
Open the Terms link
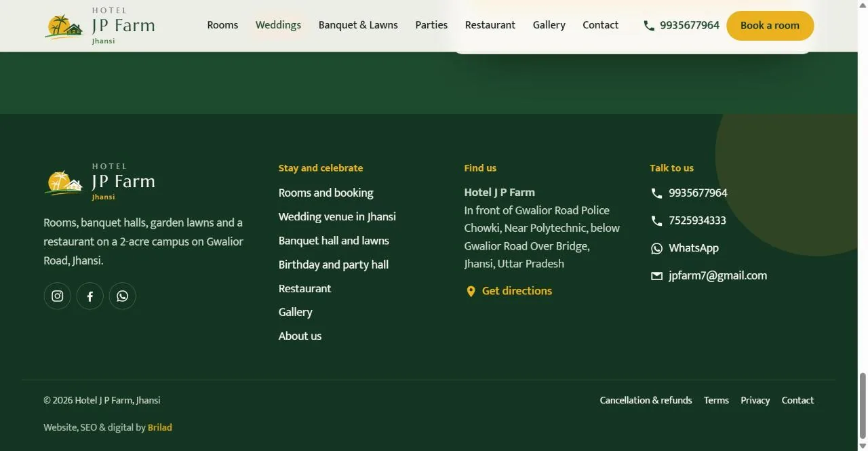[716, 401]
